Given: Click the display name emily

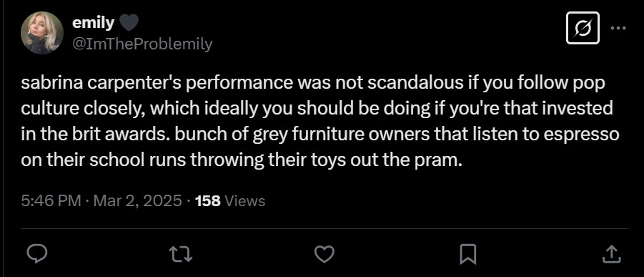Looking at the screenshot, I should (x=93, y=23).
